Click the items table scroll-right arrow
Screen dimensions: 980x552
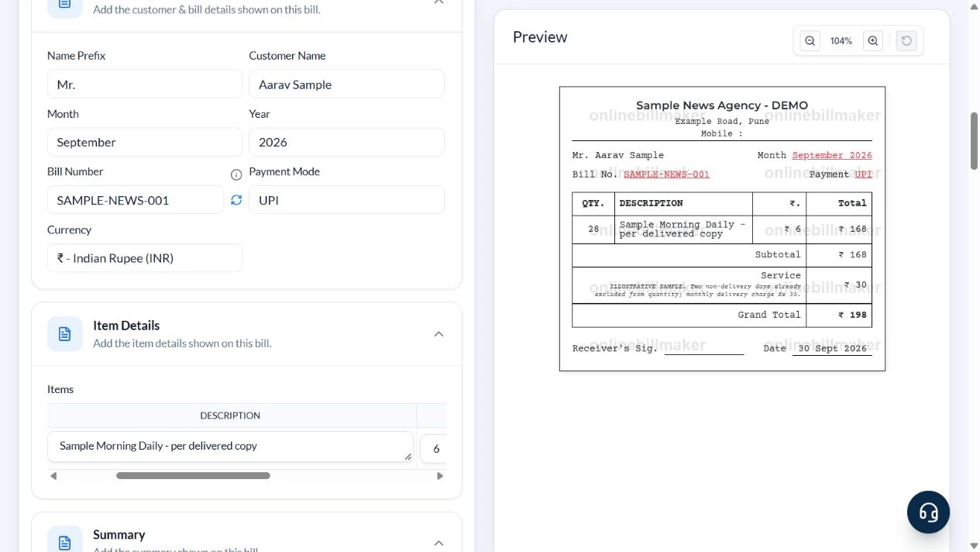click(x=440, y=476)
